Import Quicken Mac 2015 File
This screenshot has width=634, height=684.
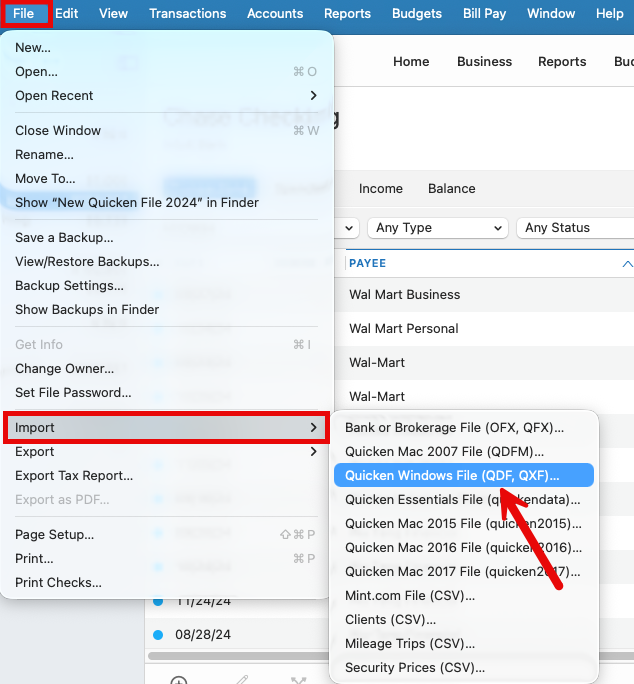tap(464, 523)
